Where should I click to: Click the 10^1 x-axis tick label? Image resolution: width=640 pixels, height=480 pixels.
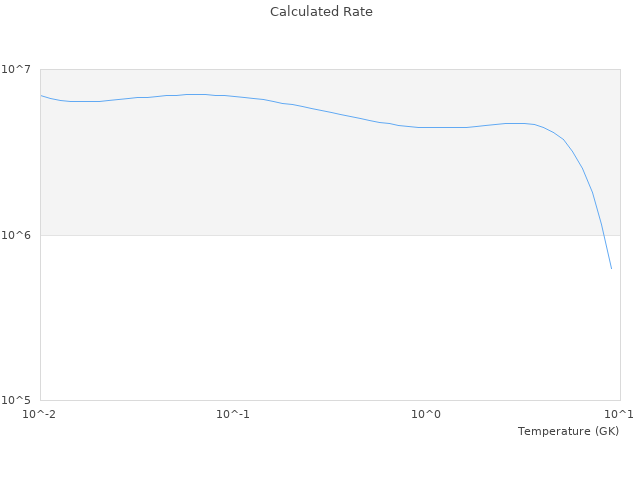619,414
